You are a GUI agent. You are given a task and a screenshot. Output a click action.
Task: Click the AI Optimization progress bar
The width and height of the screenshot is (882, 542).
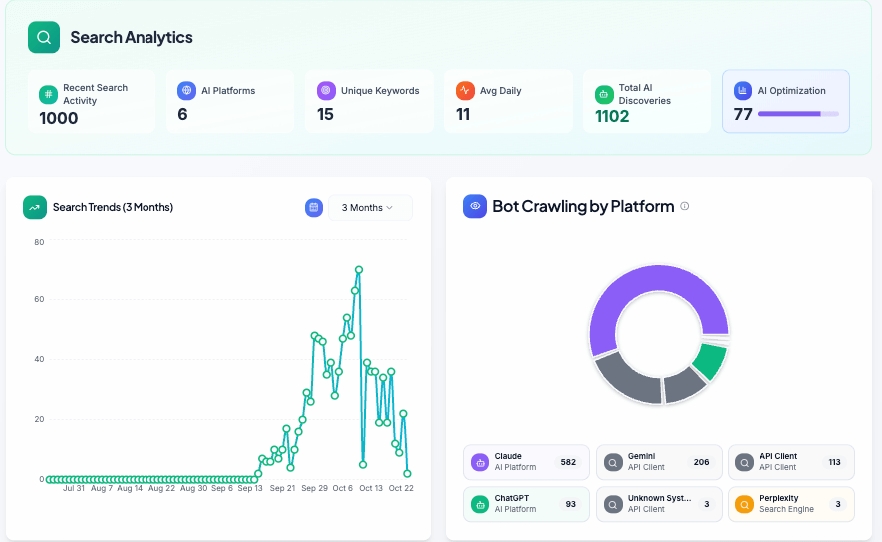[x=797, y=114]
